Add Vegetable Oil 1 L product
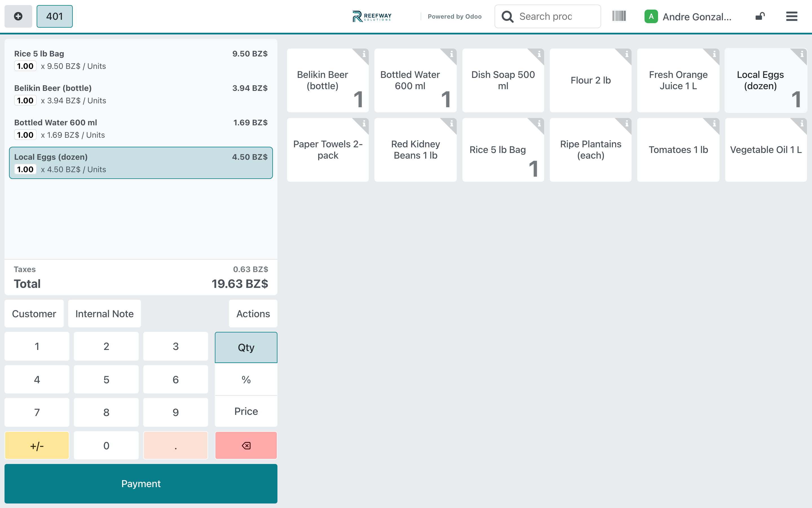 coord(766,150)
